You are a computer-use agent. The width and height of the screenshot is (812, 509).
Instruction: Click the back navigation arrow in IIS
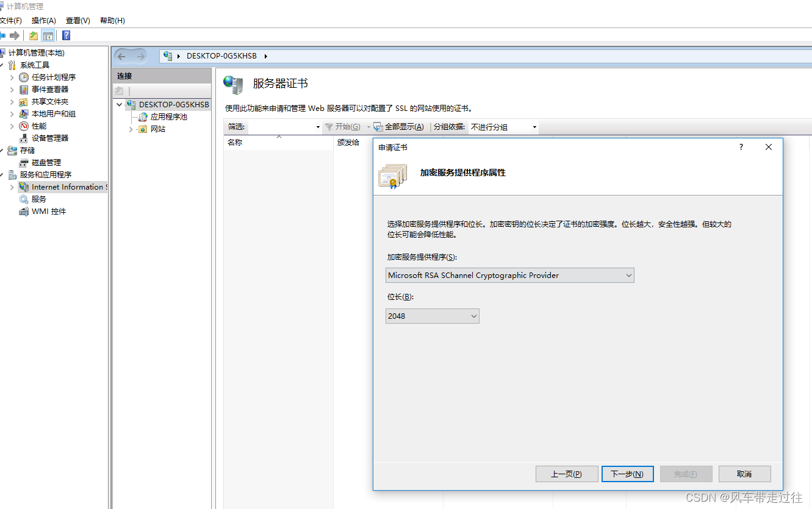click(x=121, y=56)
